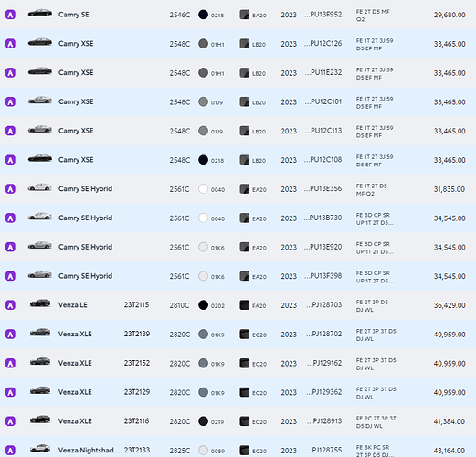Screen dimensions: 476x457
Task: Click the option codes for VIN PJ128913
Action: pos(376,422)
